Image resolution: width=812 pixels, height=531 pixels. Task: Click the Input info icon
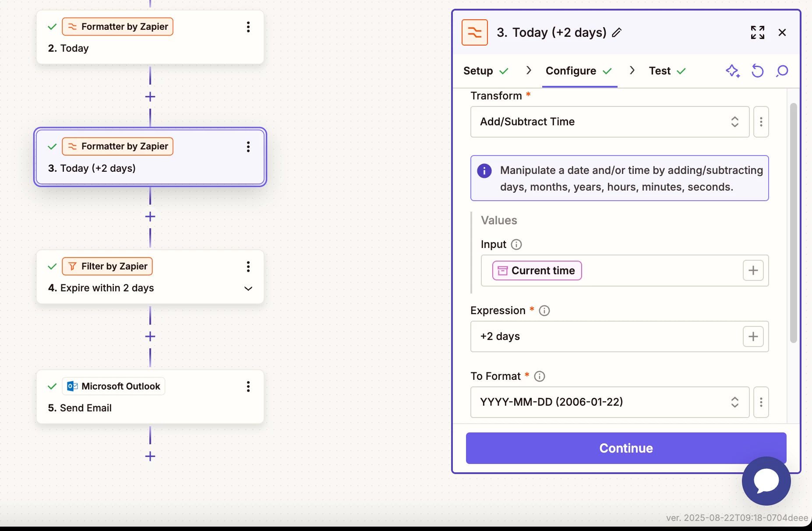pyautogui.click(x=516, y=244)
